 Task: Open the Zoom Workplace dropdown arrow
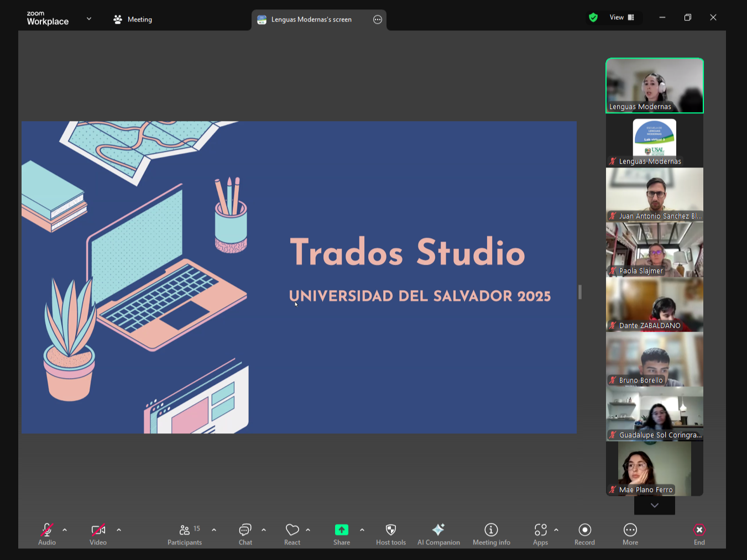click(x=89, y=19)
